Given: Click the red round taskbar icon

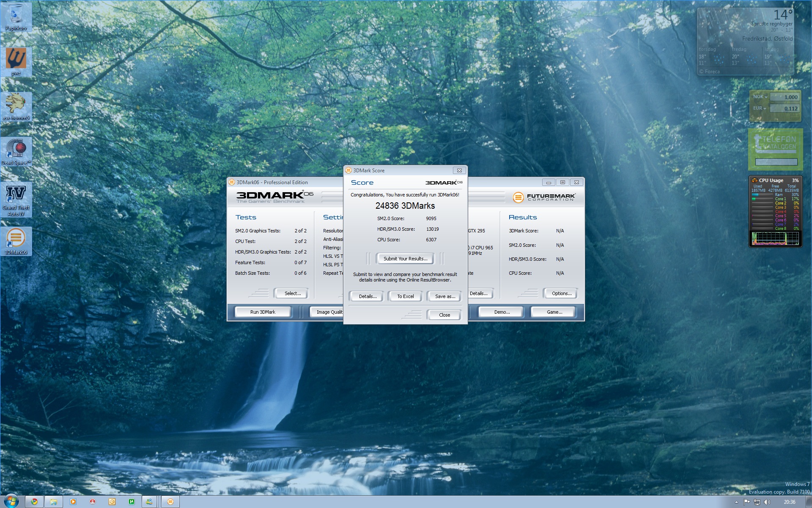Looking at the screenshot, I should click(x=93, y=502).
